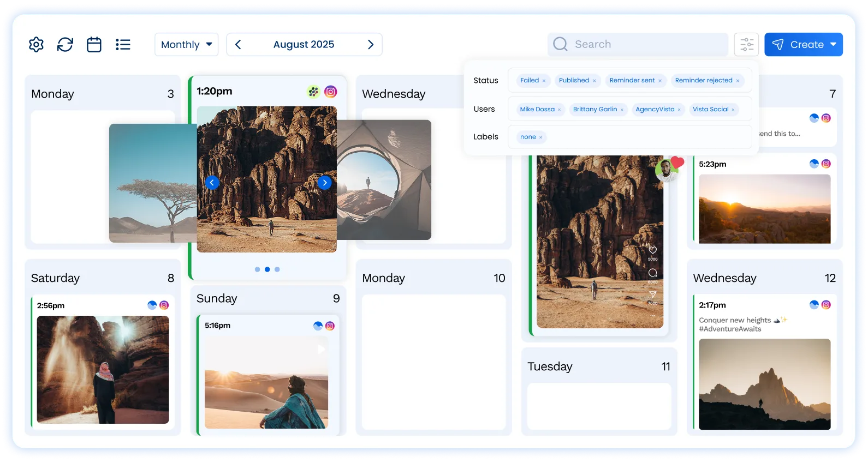This screenshot has width=868, height=463.
Task: Click profile avatar icon on 5:16pm post
Action: pos(318,326)
